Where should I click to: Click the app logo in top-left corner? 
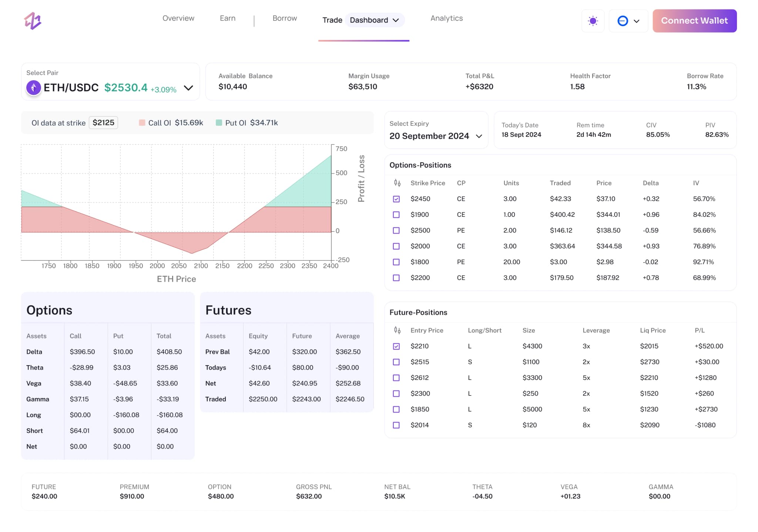pyautogui.click(x=33, y=21)
